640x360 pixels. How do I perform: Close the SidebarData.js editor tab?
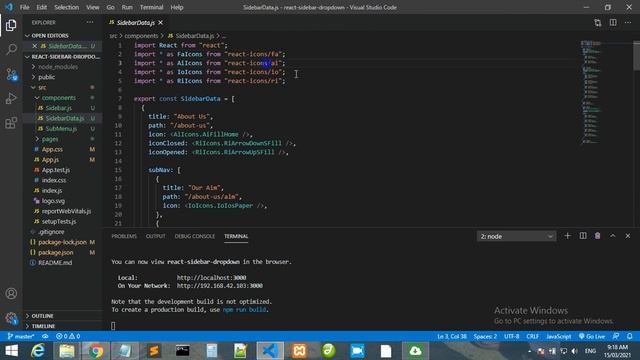click(x=161, y=22)
